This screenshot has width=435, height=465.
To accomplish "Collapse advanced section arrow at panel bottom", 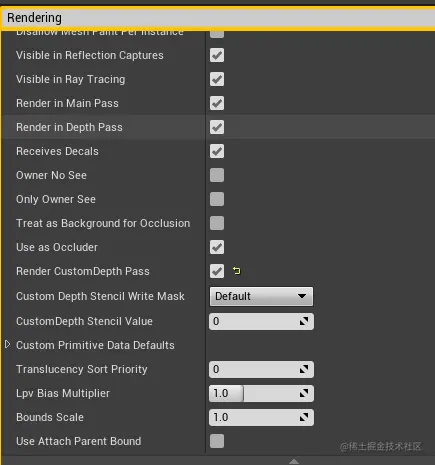I will pyautogui.click(x=294, y=461).
